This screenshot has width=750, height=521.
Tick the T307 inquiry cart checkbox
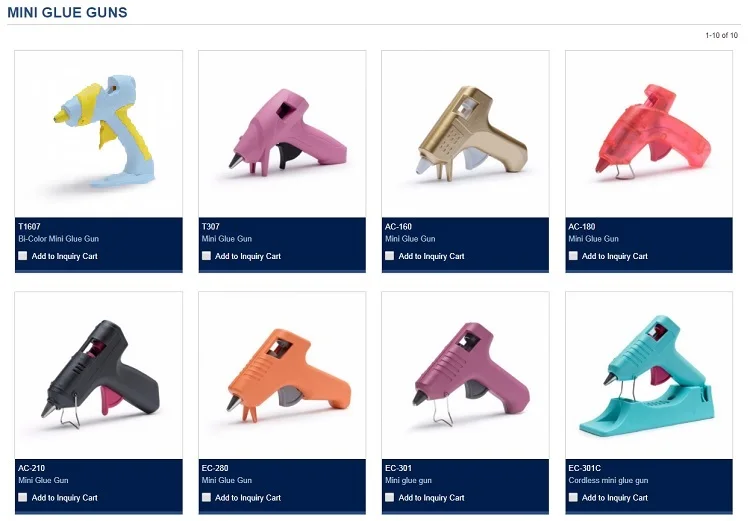tap(206, 256)
